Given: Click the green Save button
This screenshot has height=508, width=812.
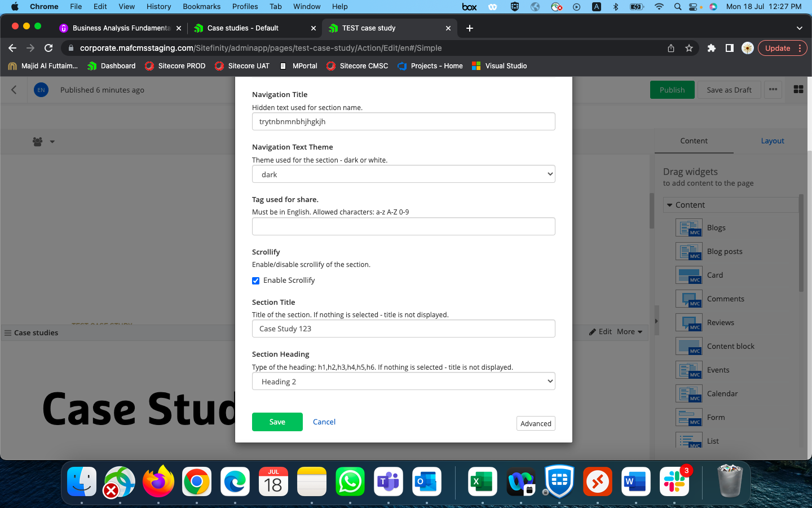Looking at the screenshot, I should [x=277, y=422].
